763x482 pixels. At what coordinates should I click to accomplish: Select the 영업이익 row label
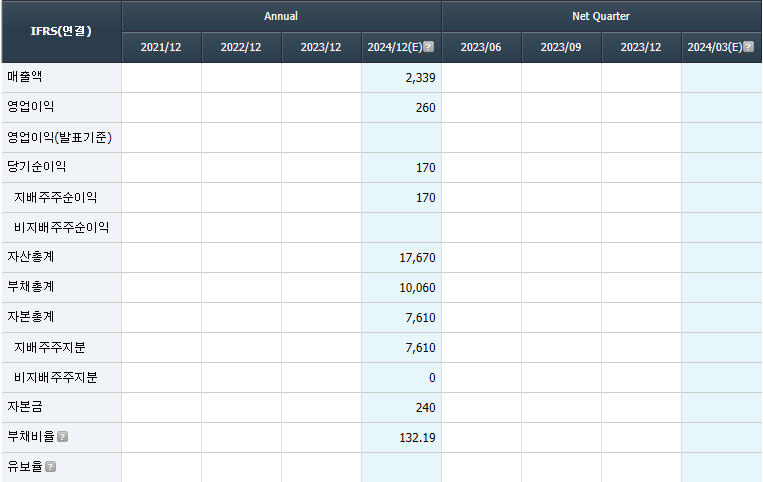pyautogui.click(x=31, y=107)
